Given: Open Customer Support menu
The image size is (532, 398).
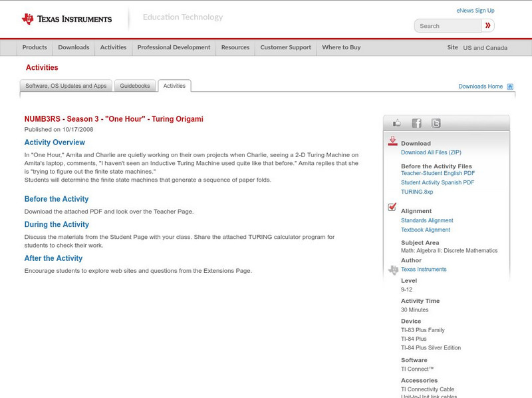Looking at the screenshot, I should pos(286,47).
